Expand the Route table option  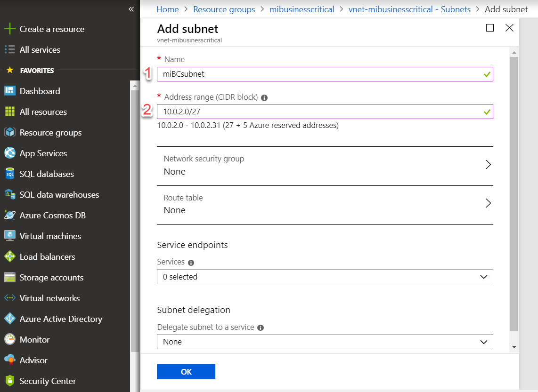pos(488,203)
